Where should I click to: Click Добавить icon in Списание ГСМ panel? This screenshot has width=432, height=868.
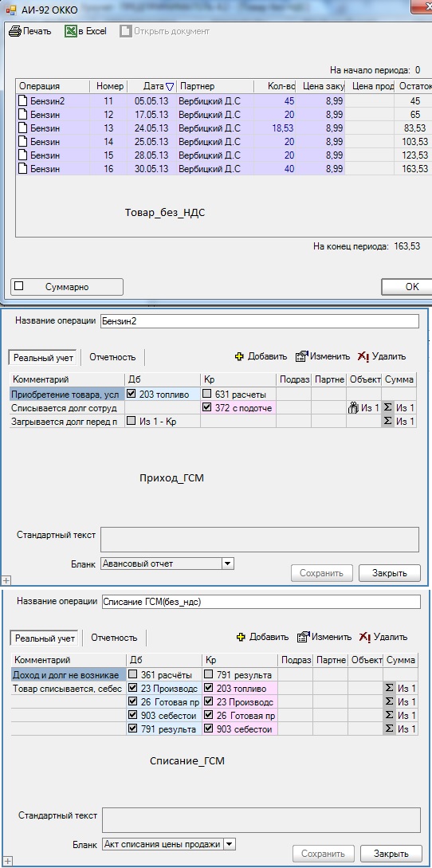click(241, 637)
